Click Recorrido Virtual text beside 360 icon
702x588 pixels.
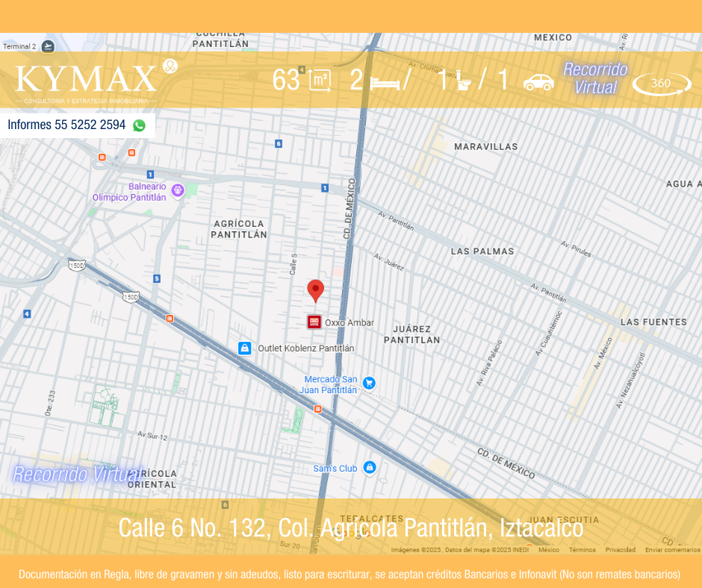tap(595, 78)
